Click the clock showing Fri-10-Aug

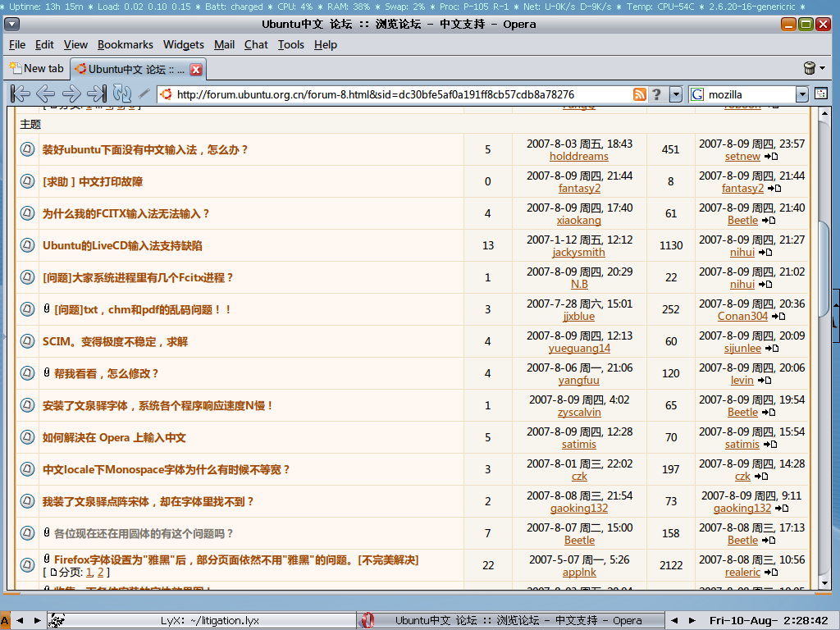pos(769,620)
